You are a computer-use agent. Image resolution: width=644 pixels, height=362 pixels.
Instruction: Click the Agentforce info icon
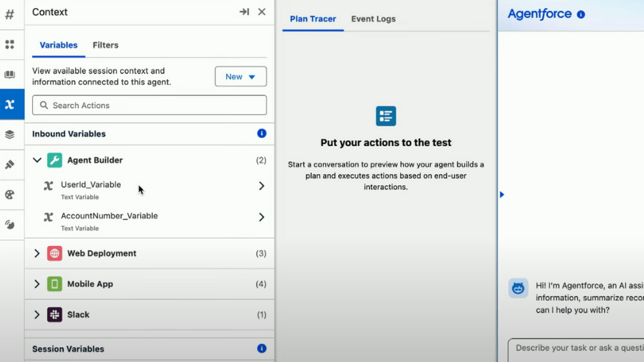pos(581,14)
